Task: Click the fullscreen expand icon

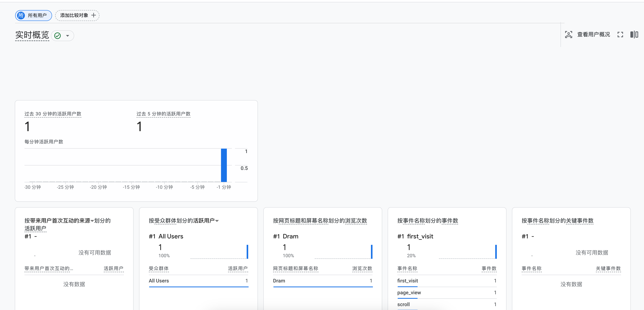Action: (x=620, y=35)
